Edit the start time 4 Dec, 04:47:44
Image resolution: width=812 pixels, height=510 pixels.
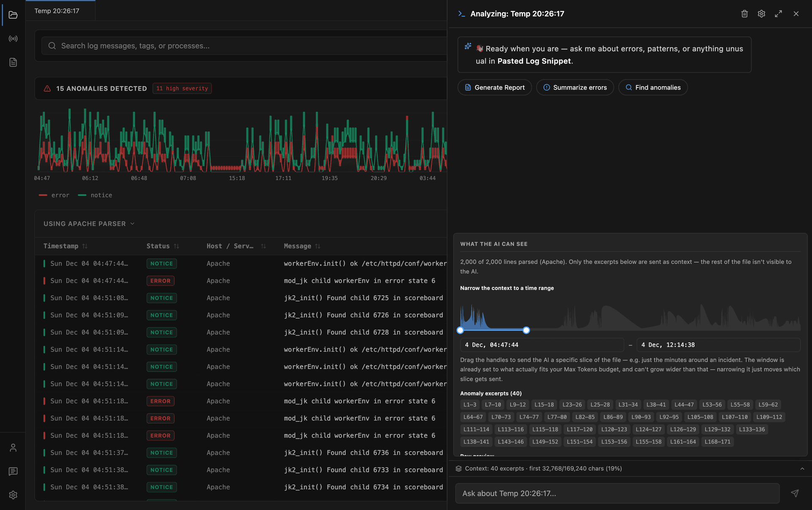(x=542, y=345)
